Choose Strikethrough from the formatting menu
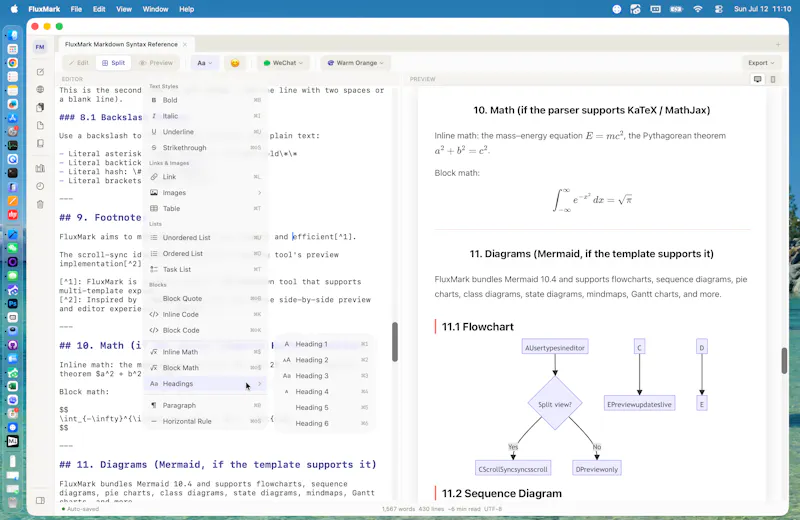Viewport: 800px width, 520px height. [x=205, y=147]
